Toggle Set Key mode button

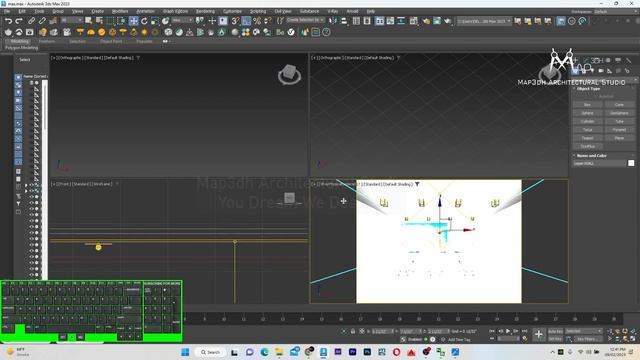coord(555,339)
